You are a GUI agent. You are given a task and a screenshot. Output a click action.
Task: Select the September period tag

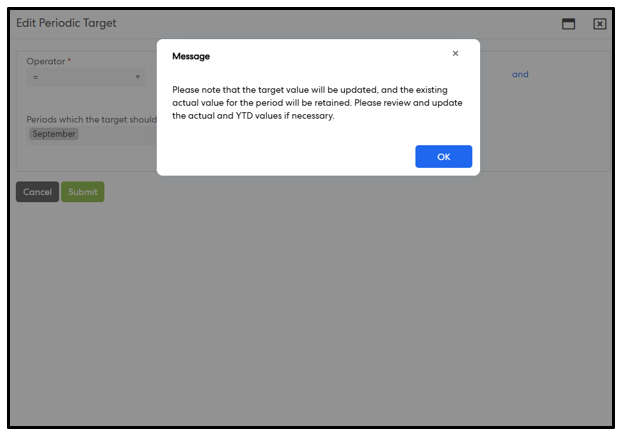(53, 134)
